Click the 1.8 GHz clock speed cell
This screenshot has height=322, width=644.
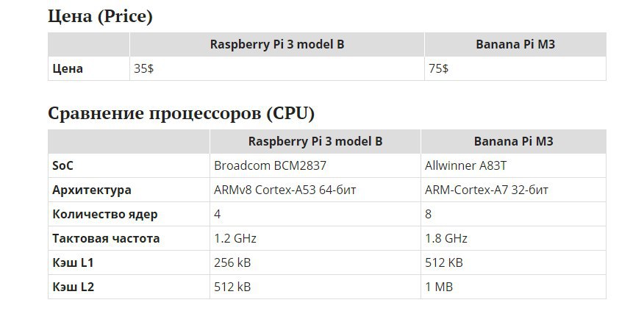tap(446, 238)
